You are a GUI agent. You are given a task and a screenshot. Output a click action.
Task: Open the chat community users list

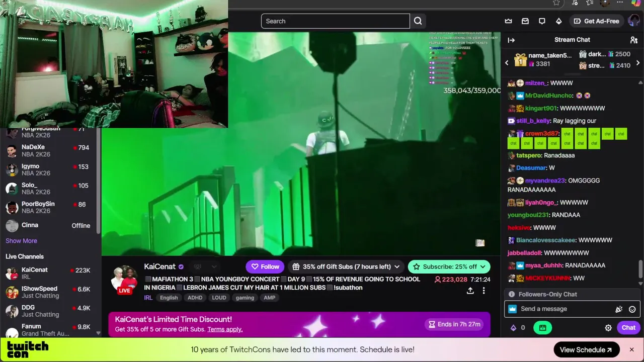pyautogui.click(x=634, y=40)
